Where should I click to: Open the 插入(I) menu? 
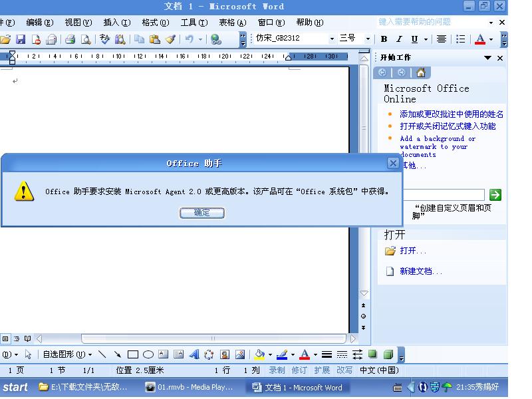point(117,23)
